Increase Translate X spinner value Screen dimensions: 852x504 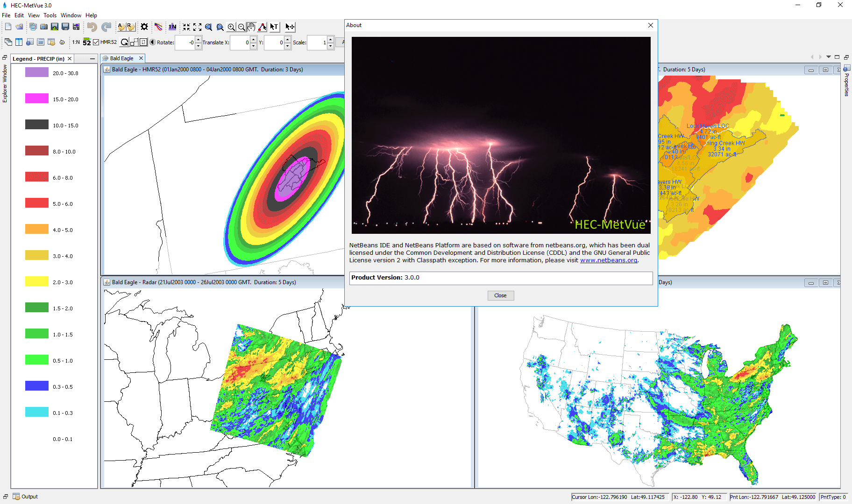[254, 39]
